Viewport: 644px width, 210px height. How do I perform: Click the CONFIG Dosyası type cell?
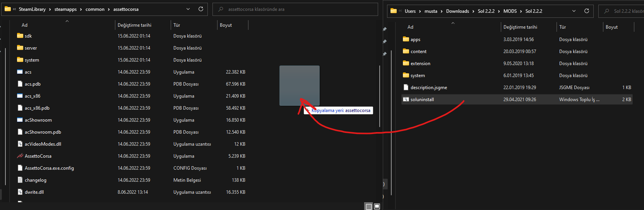click(x=190, y=168)
